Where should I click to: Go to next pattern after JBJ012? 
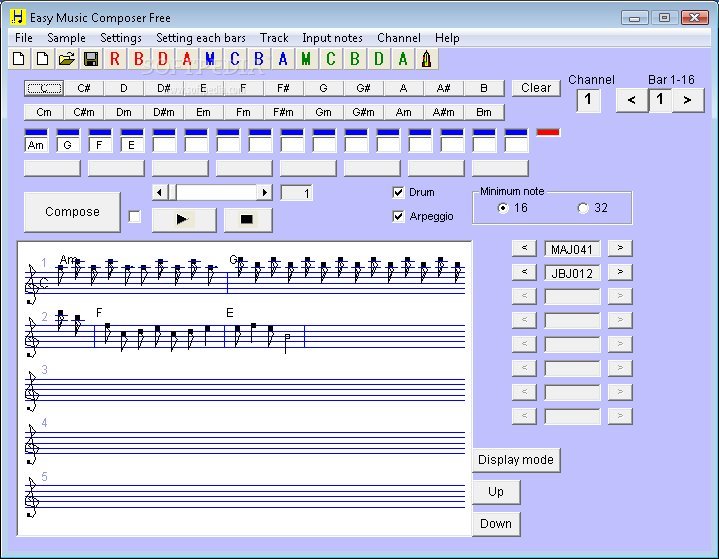(620, 272)
